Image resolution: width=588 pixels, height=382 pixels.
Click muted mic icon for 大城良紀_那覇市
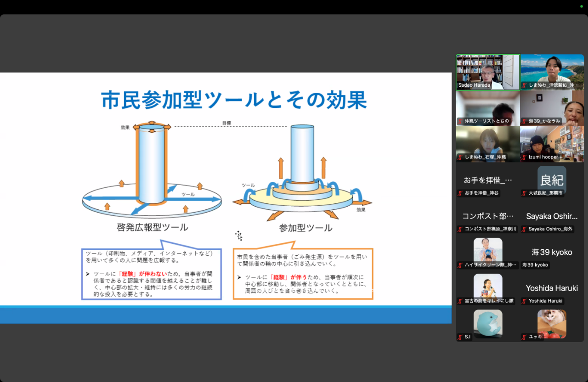click(525, 193)
